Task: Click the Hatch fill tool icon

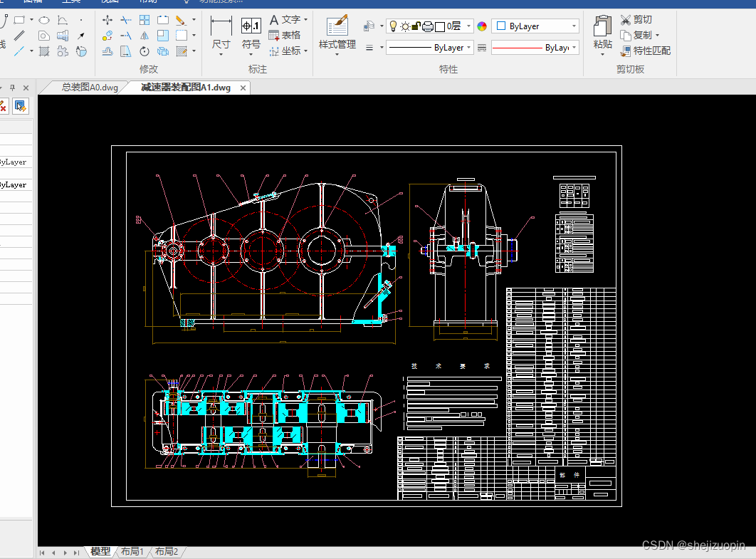Action: (x=44, y=51)
